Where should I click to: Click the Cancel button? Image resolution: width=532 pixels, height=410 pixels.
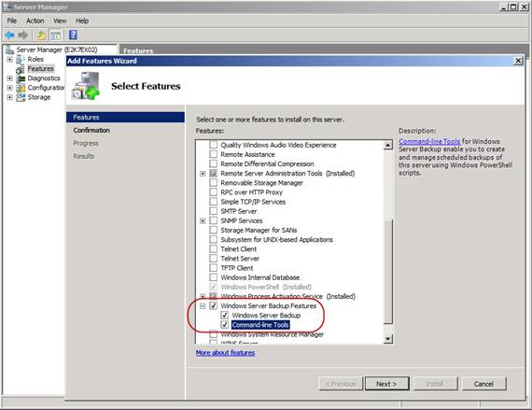pos(483,384)
